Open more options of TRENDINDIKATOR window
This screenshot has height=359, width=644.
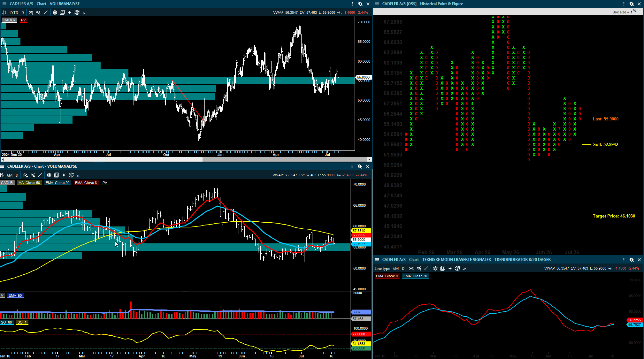point(624,260)
